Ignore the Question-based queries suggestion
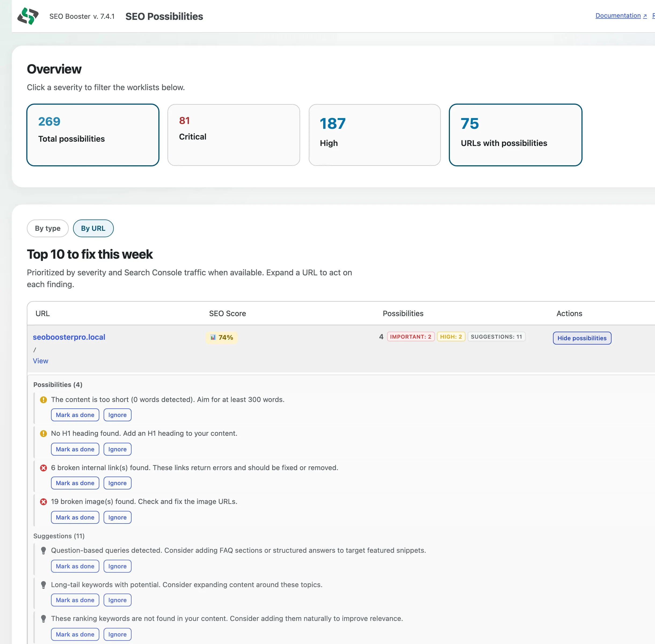The height and width of the screenshot is (644, 655). click(x=117, y=566)
